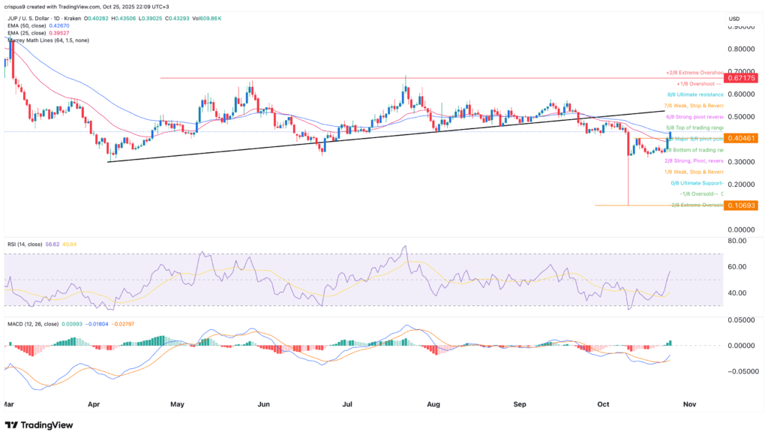This screenshot has width=768, height=438.
Task: Click the Jun label on time axis
Action: pyautogui.click(x=264, y=404)
